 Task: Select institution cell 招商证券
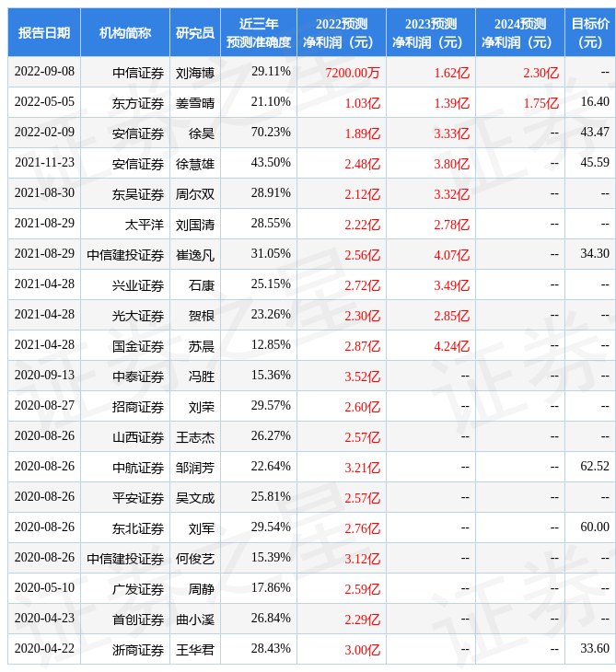coord(138,407)
